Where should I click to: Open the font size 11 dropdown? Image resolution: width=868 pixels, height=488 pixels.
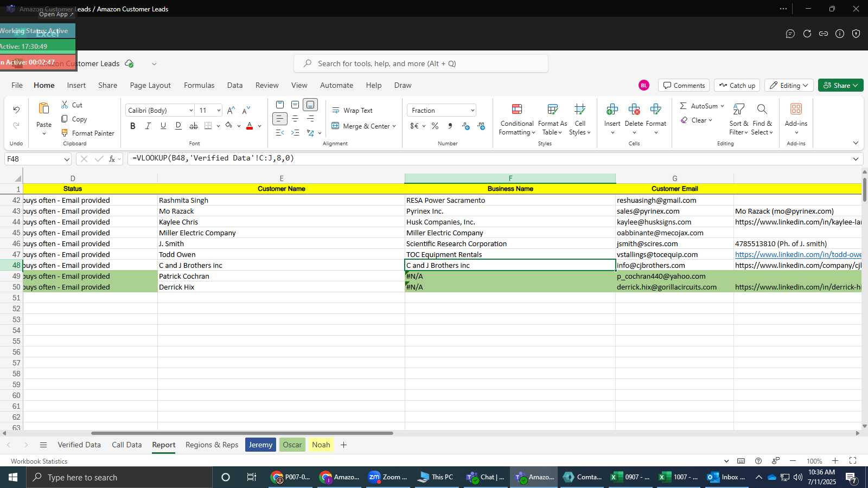tap(219, 111)
